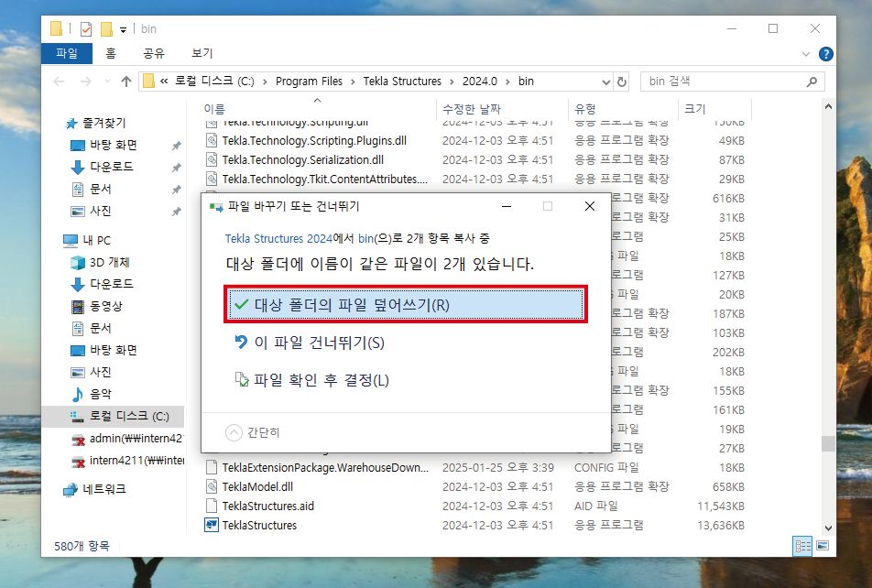
Task: Click TeklaModel.dll file icon
Action: 212,486
